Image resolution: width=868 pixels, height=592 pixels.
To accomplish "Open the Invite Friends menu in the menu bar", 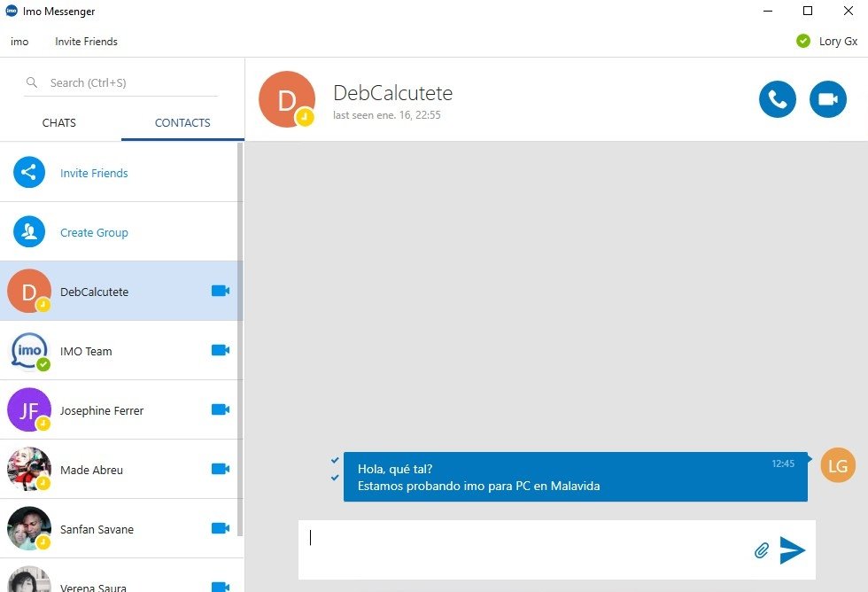I will click(87, 42).
